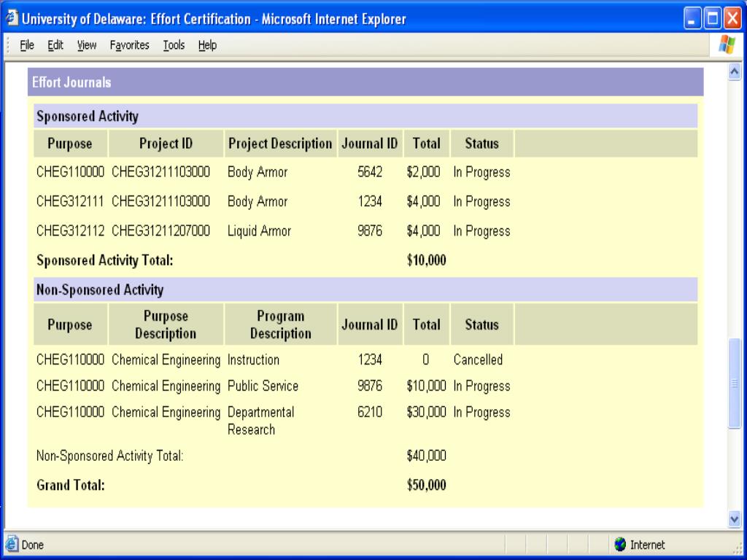The width and height of the screenshot is (747, 560).
Task: Click project ID CHEG31211207000
Action: coord(160,231)
